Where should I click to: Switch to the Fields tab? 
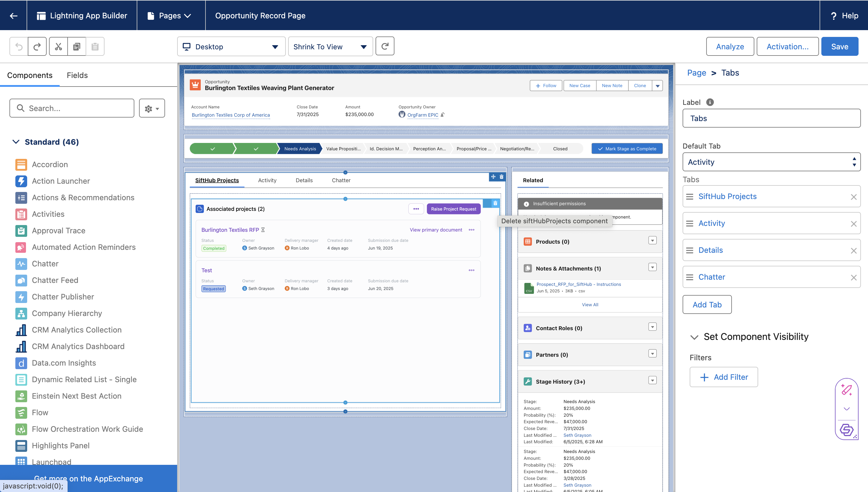pyautogui.click(x=77, y=75)
